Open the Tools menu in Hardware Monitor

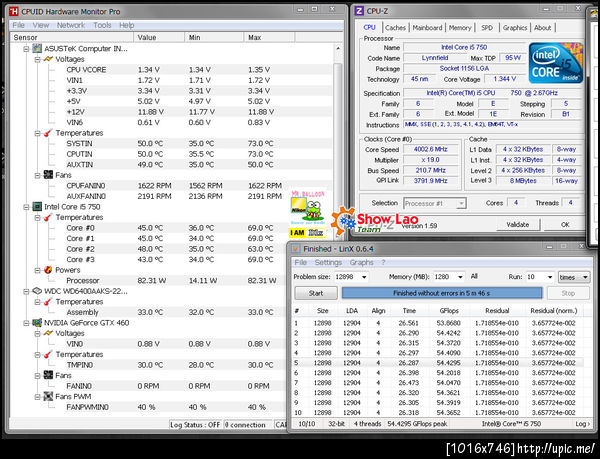pos(102,25)
